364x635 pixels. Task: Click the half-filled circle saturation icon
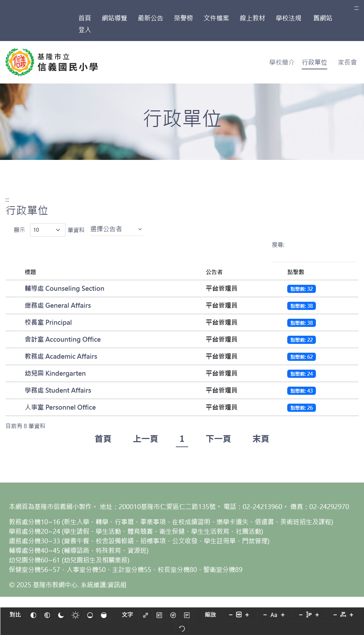coord(104,615)
